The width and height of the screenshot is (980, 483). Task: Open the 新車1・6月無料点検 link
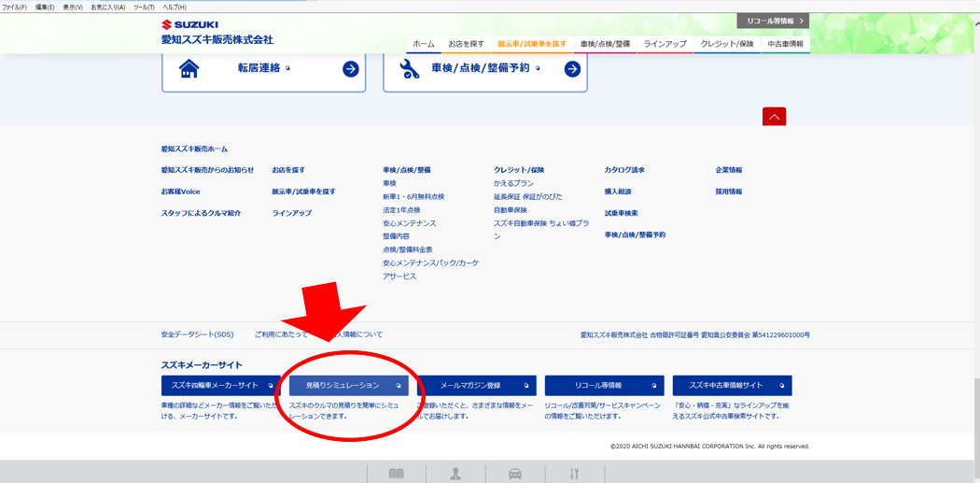pos(413,196)
